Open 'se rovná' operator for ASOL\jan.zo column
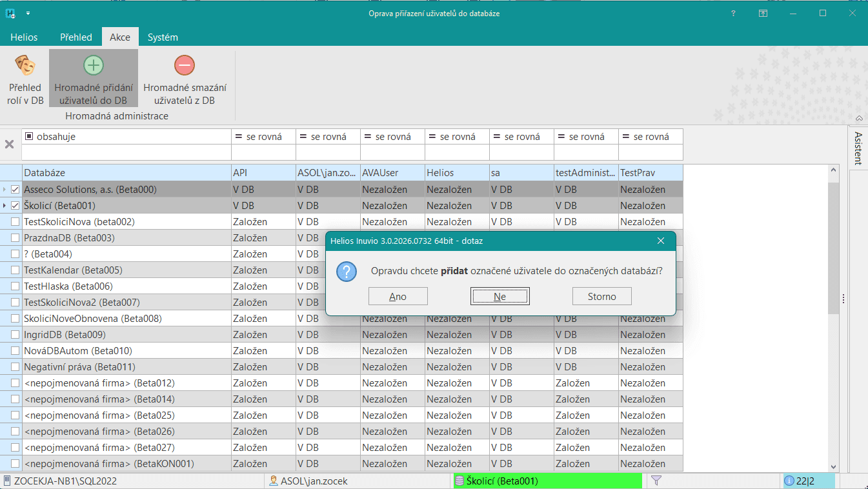The width and height of the screenshot is (868, 489). tap(328, 137)
